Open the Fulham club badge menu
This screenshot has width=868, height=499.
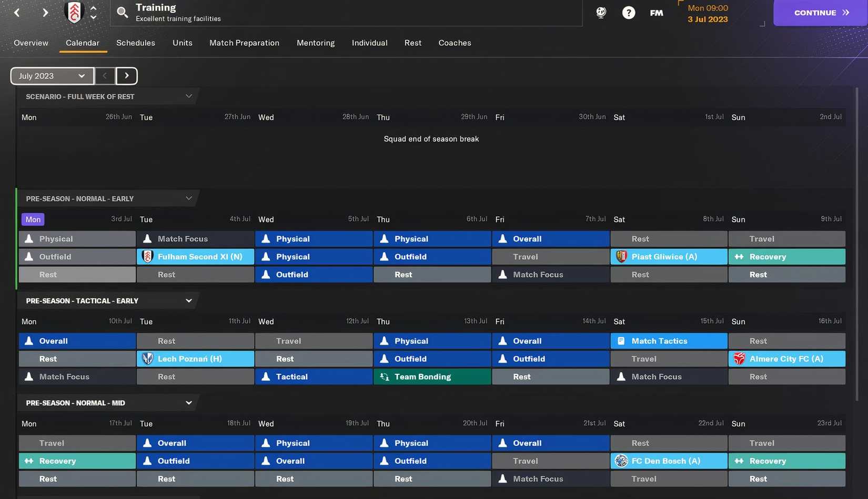click(74, 13)
